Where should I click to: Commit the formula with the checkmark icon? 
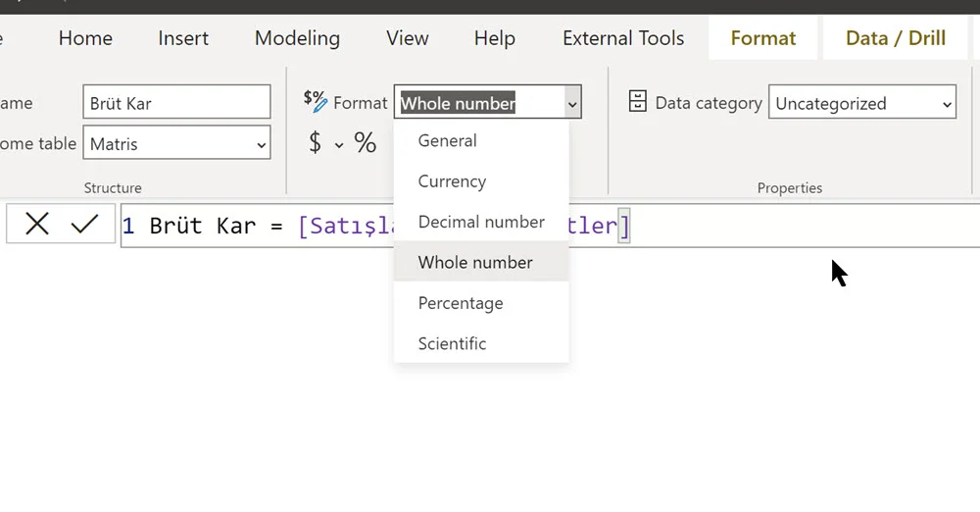(x=84, y=224)
